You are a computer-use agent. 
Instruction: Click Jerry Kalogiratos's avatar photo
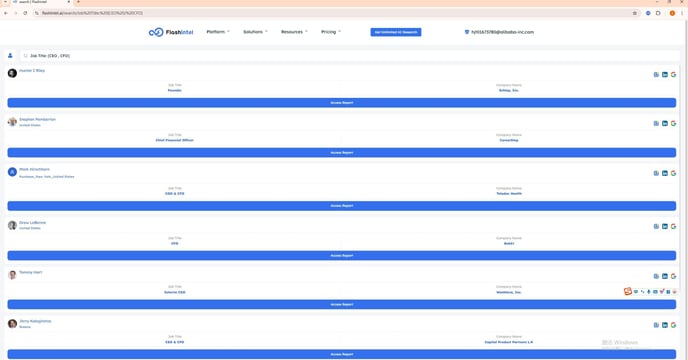pyautogui.click(x=12, y=324)
